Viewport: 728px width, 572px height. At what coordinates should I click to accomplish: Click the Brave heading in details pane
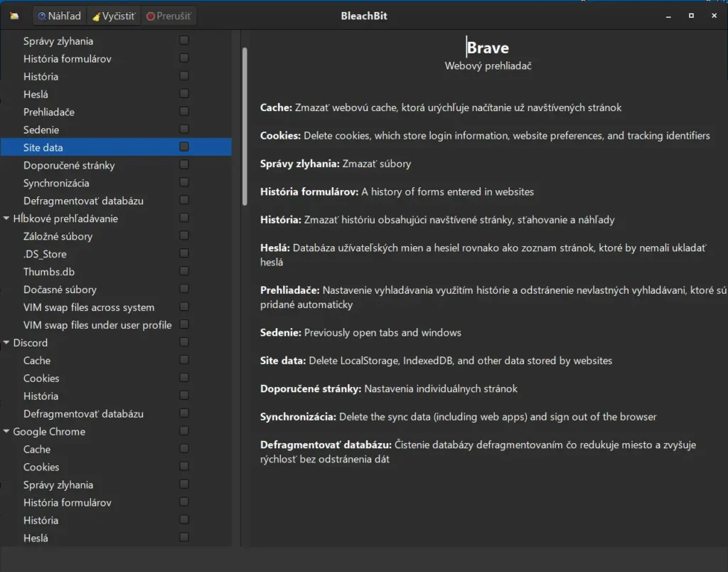click(488, 48)
